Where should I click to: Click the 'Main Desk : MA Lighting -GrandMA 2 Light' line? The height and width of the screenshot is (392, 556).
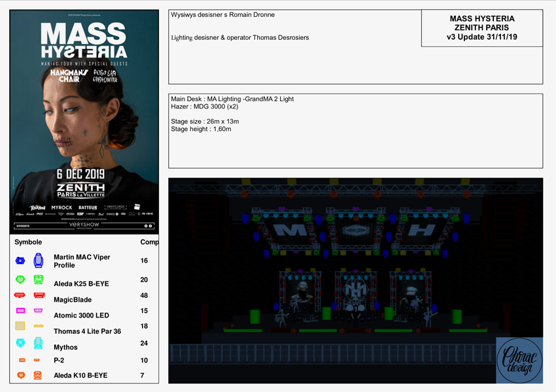232,99
